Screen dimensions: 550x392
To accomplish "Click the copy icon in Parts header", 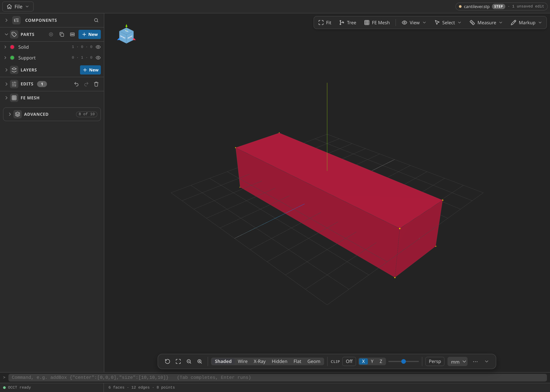I will click(62, 34).
